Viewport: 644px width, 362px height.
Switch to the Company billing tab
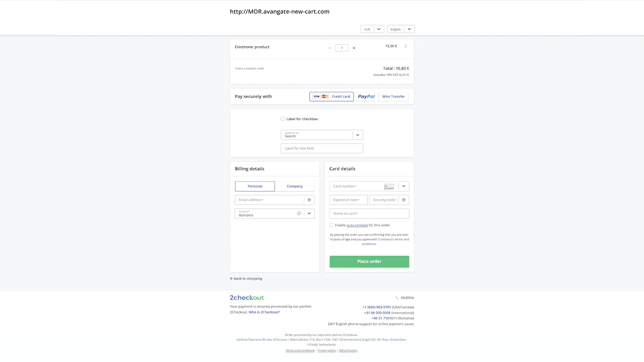295,186
